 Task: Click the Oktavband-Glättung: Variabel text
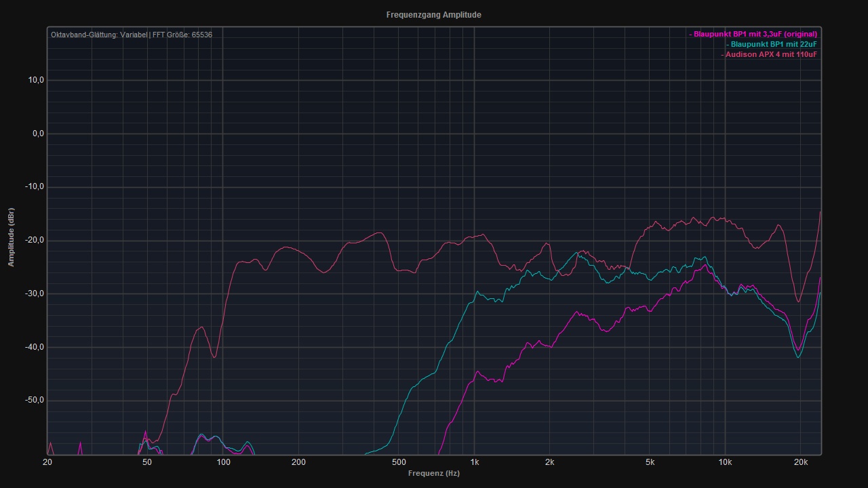pyautogui.click(x=98, y=35)
